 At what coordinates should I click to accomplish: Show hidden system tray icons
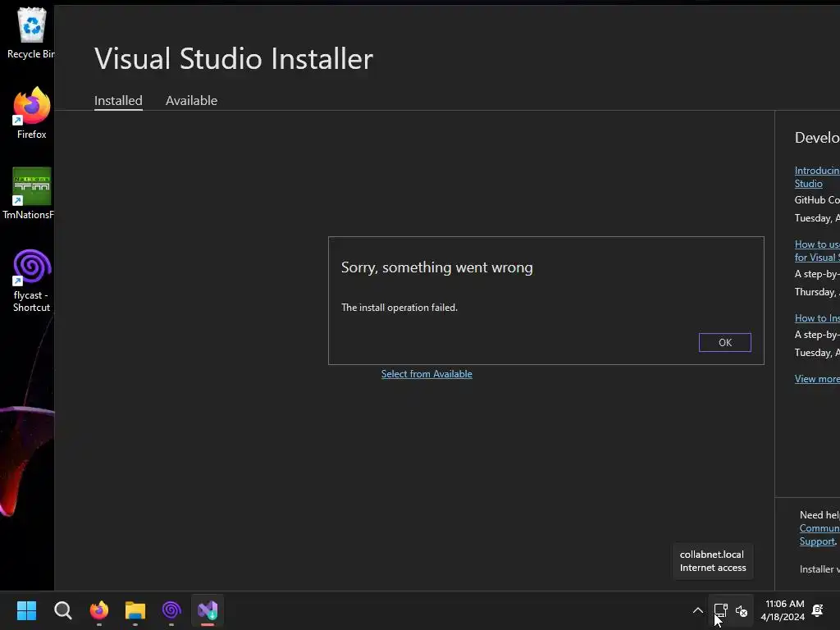click(697, 610)
